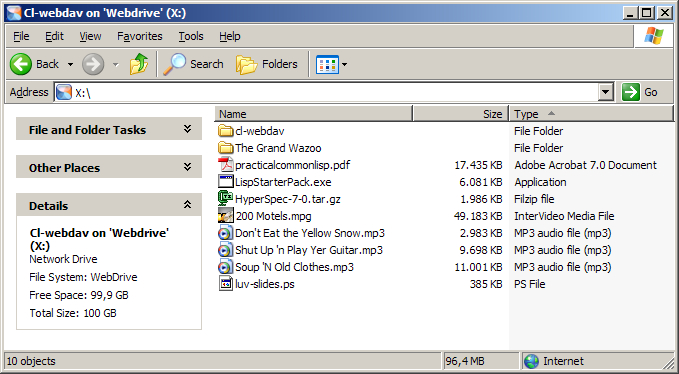The height and width of the screenshot is (374, 679).
Task: Select the HyperSpec-7-0.tar.gz archive icon
Action: click(x=226, y=199)
